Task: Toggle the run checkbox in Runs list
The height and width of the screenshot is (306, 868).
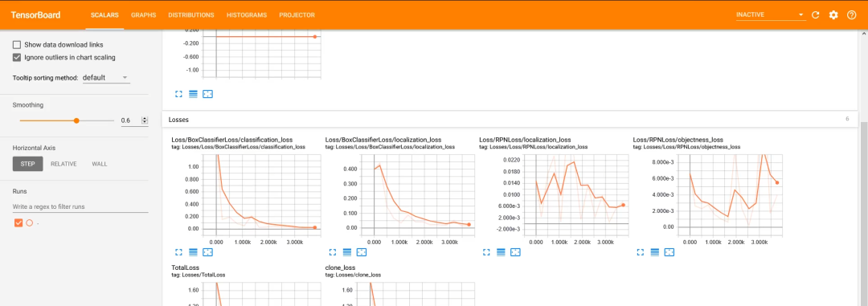Action: (x=18, y=223)
